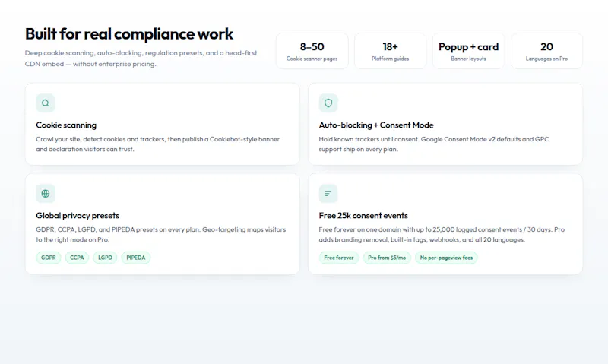Click the Auto-blocking + Consent Mode heading

(x=376, y=125)
